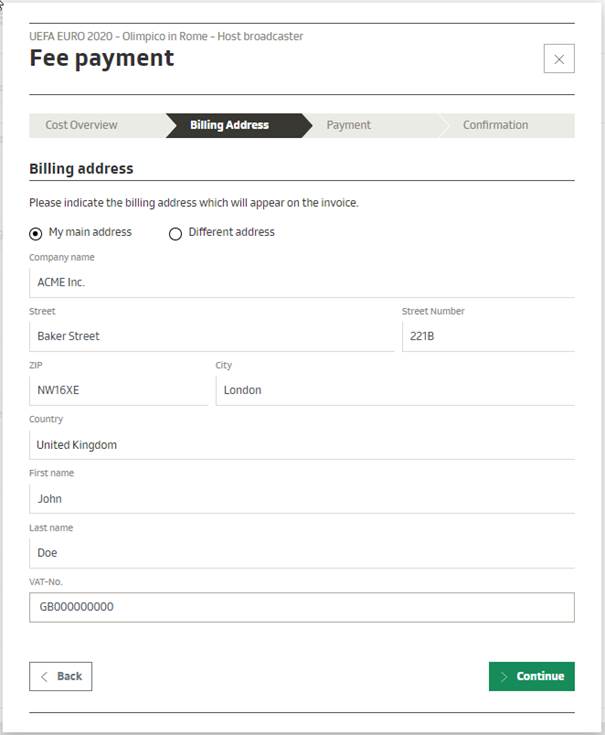Click the left chevron icon on Back
The width and height of the screenshot is (605, 735).
pyautogui.click(x=44, y=676)
